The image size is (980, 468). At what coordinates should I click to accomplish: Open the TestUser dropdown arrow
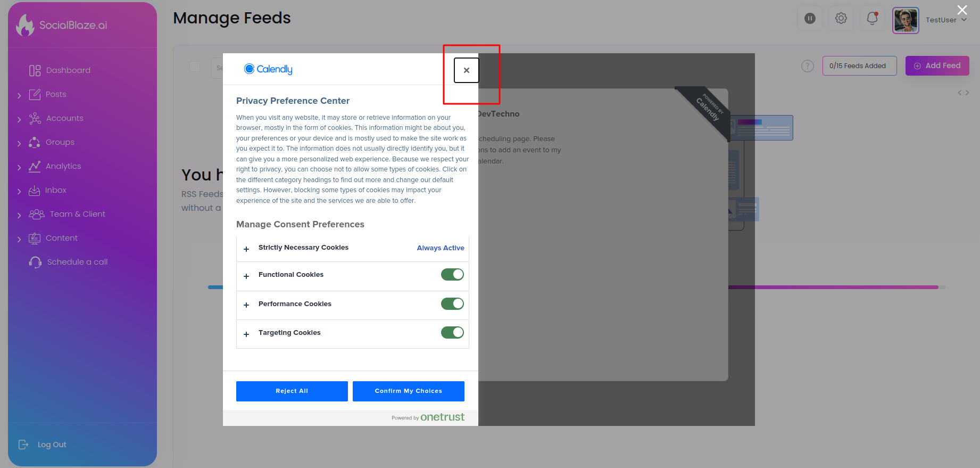click(x=964, y=20)
